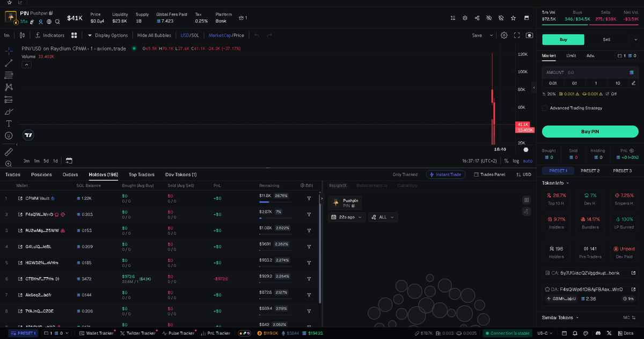Hide token with crossed-eye icon
The image size is (644, 339).
(x=489, y=18)
